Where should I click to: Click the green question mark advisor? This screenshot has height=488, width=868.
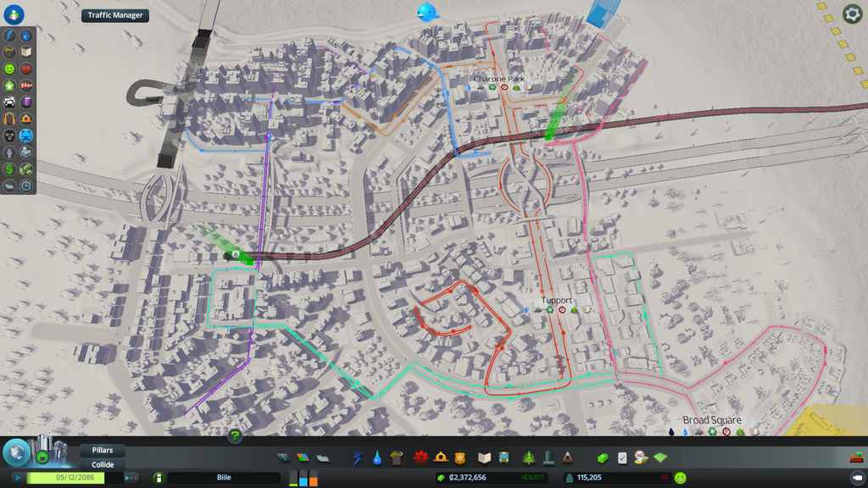(x=235, y=436)
